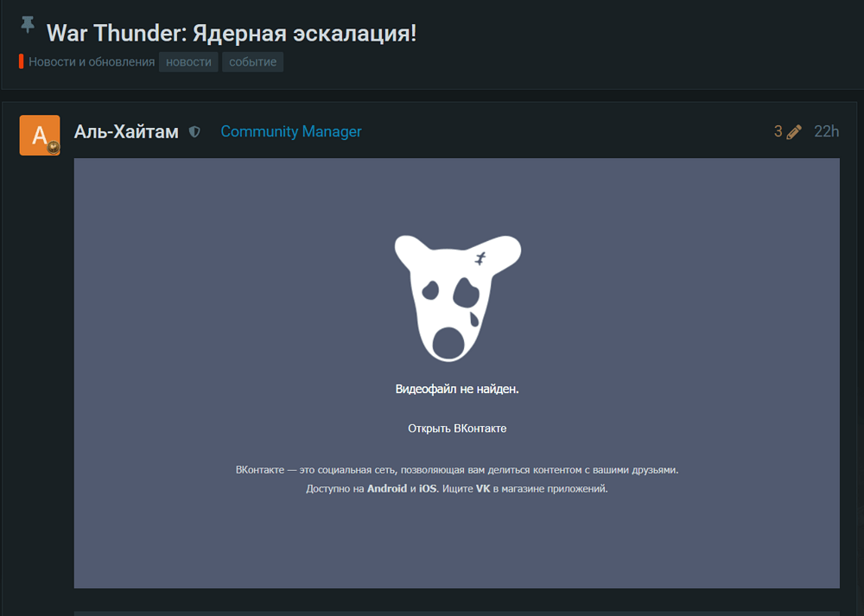
Task: Select the новости tag
Action: coord(188,62)
